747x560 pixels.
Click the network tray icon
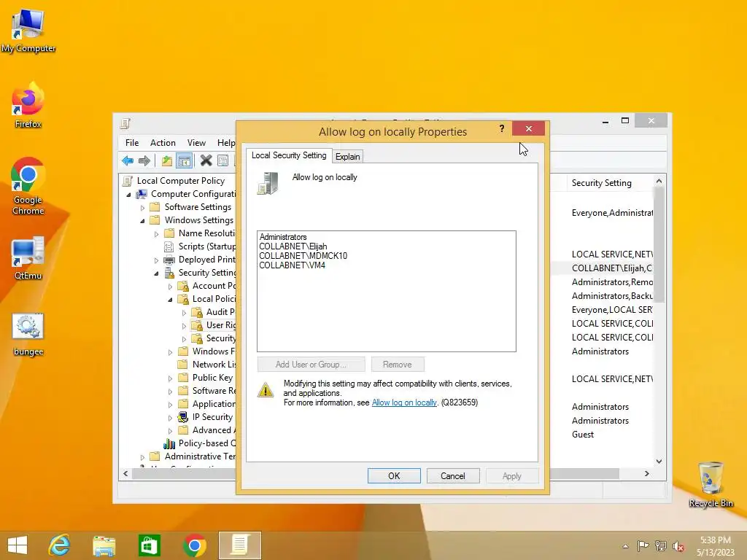point(661,546)
